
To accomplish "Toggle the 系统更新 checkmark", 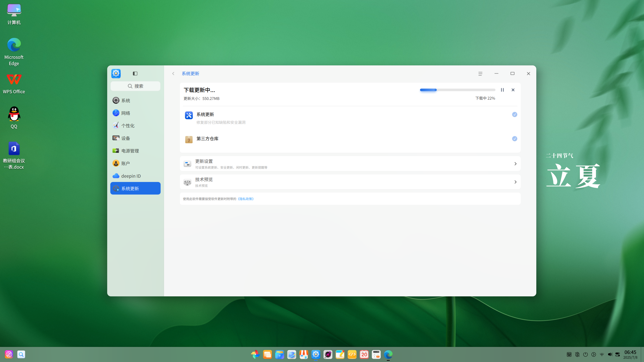I will [514, 114].
